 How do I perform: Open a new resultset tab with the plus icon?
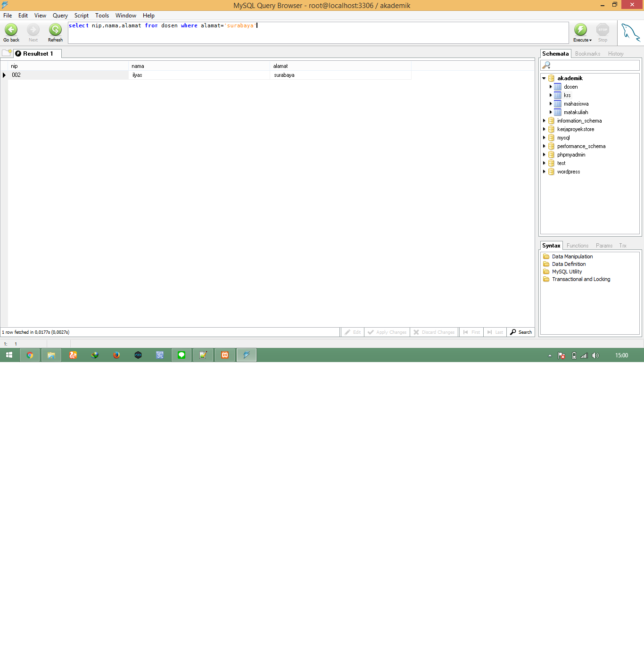[x=7, y=52]
